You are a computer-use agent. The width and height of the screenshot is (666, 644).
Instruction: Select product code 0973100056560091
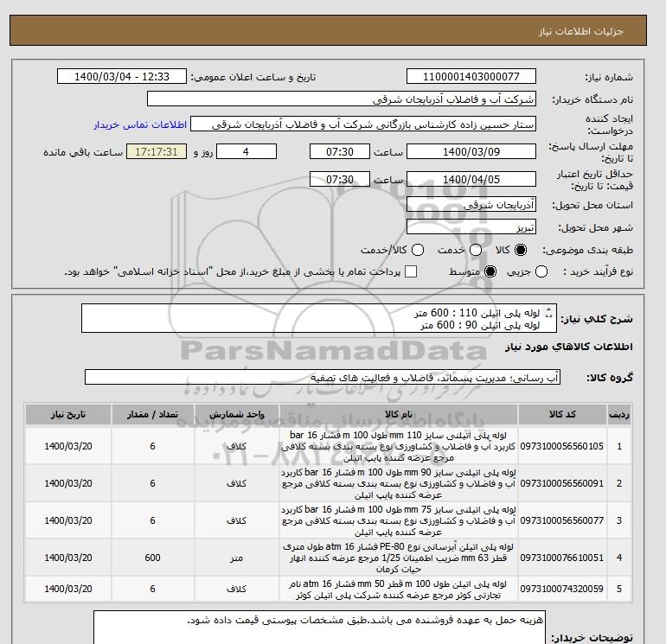click(x=562, y=483)
